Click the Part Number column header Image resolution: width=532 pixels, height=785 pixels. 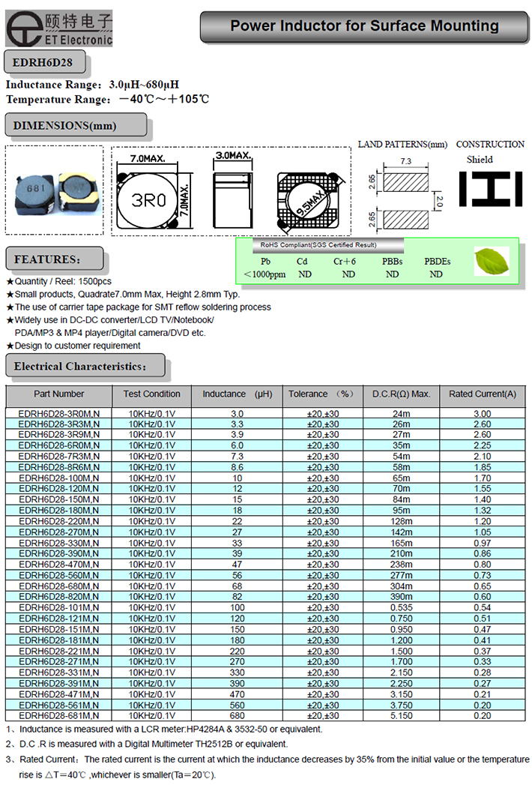[59, 394]
